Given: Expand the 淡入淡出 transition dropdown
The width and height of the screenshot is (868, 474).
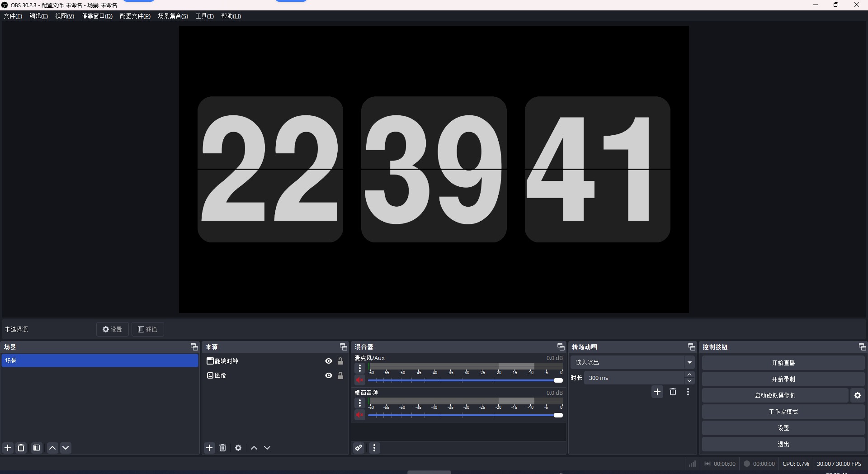Looking at the screenshot, I should click(x=689, y=362).
